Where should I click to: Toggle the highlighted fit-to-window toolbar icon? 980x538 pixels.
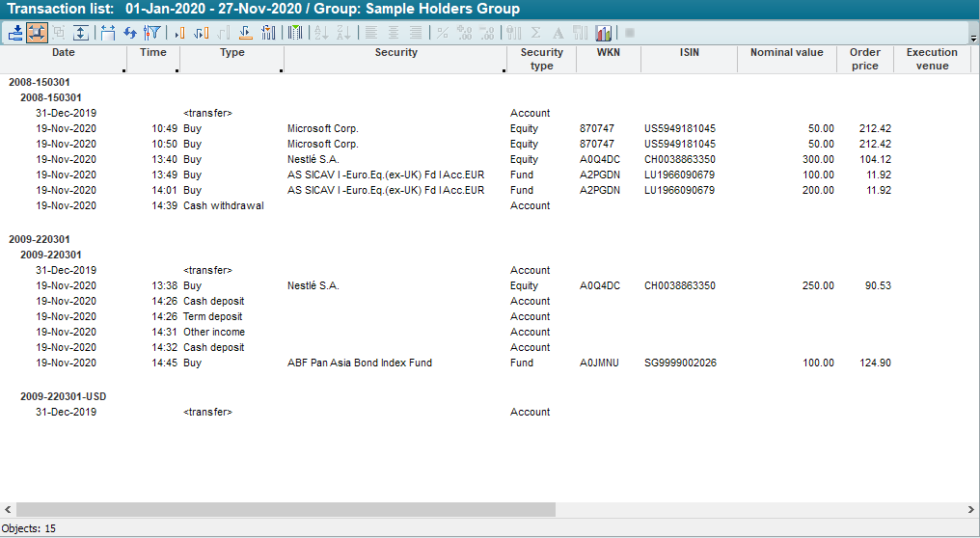pos(37,33)
